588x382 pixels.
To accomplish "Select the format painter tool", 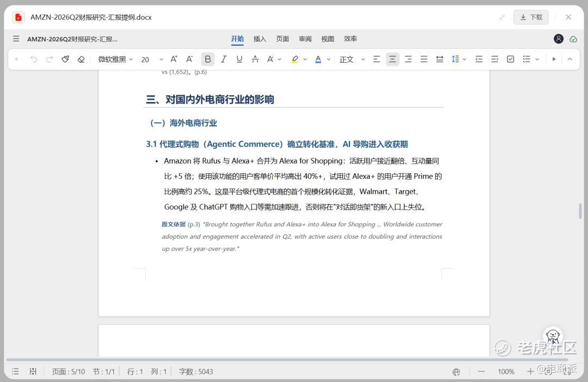I will (x=65, y=59).
